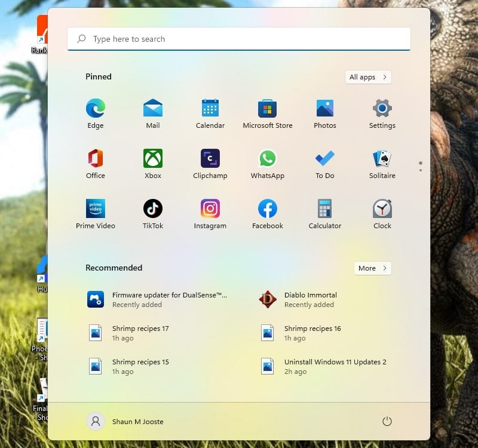This screenshot has height=448, width=478.
Task: Open the Edge browser pinned app
Action: click(96, 113)
